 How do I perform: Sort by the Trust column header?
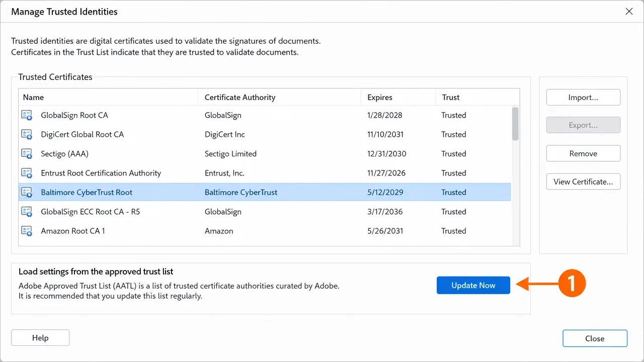pyautogui.click(x=477, y=98)
